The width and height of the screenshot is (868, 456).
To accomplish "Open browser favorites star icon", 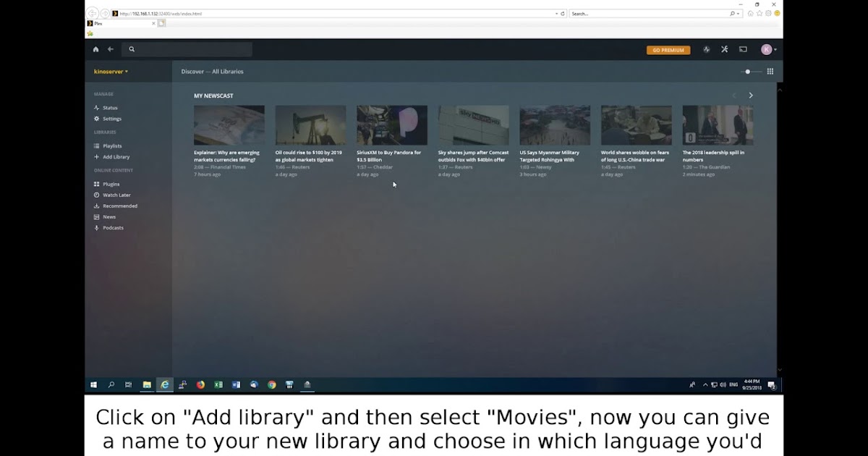I will point(759,14).
